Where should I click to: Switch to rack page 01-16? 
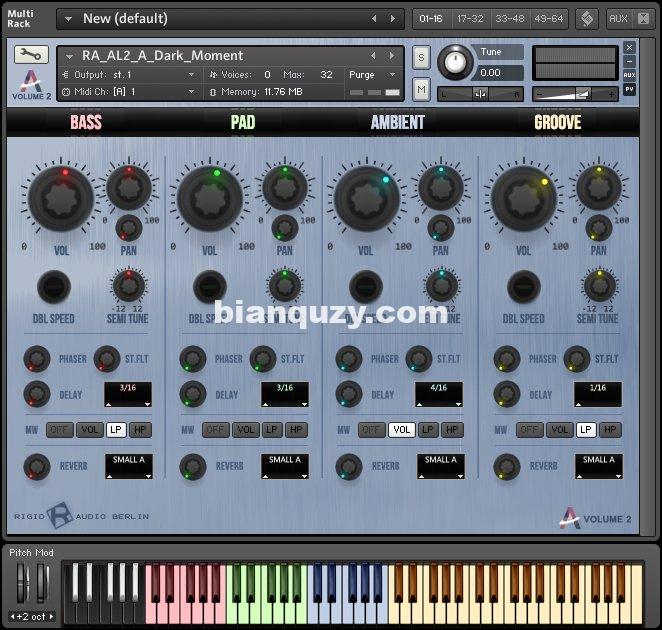click(x=431, y=19)
